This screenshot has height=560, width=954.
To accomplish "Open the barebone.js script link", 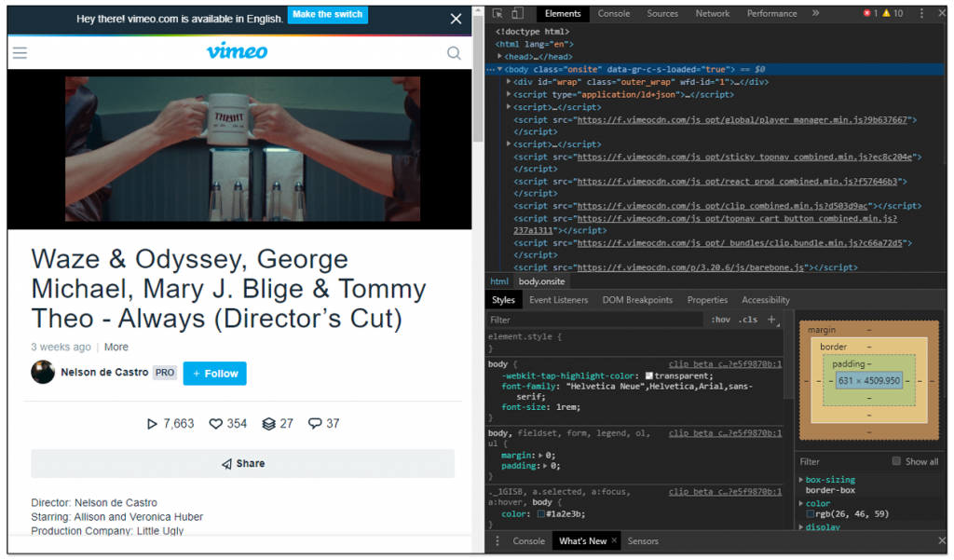I will pyautogui.click(x=690, y=267).
